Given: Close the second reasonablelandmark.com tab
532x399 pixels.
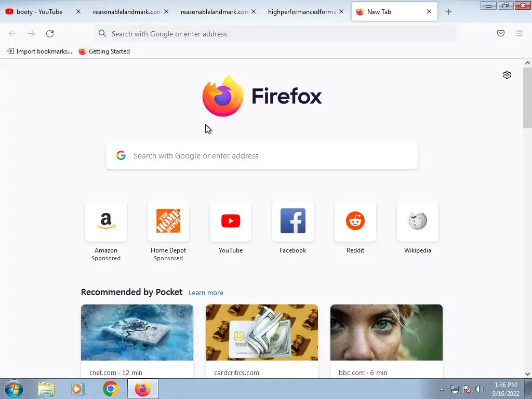Looking at the screenshot, I should (254, 11).
